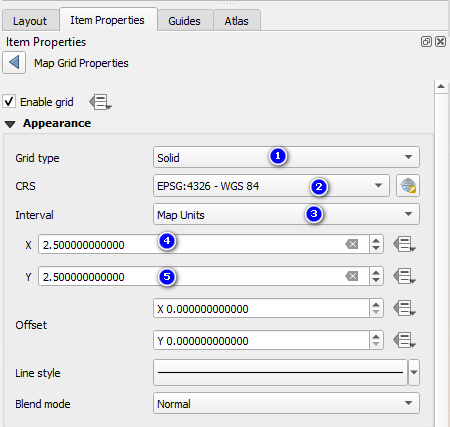Open the CRS dropdown showing EPSG:4326
The image size is (450, 427).
tap(271, 186)
